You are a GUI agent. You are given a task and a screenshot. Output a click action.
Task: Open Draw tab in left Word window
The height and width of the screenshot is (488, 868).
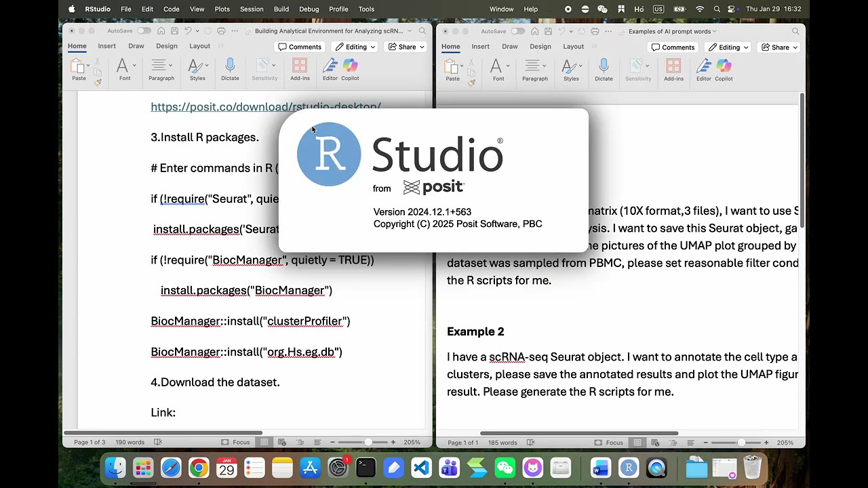(x=136, y=46)
